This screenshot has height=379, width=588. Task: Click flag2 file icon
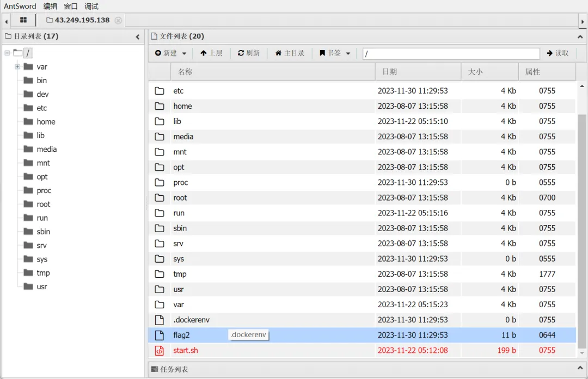[x=160, y=335]
